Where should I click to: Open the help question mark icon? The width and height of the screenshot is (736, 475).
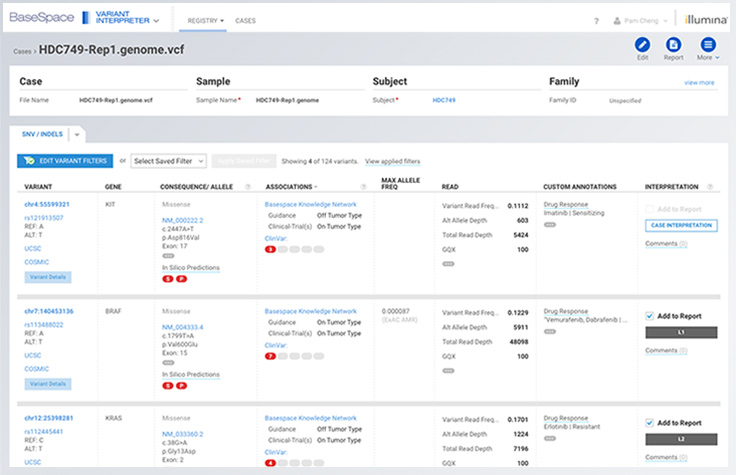pos(596,21)
